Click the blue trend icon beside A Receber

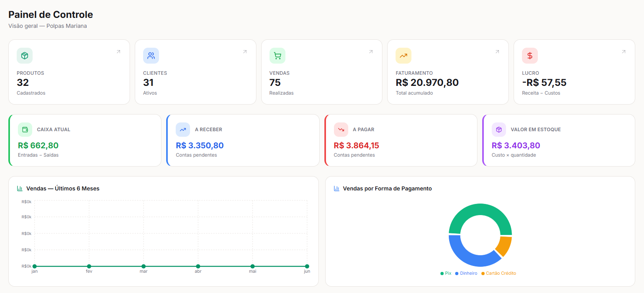[x=183, y=130]
